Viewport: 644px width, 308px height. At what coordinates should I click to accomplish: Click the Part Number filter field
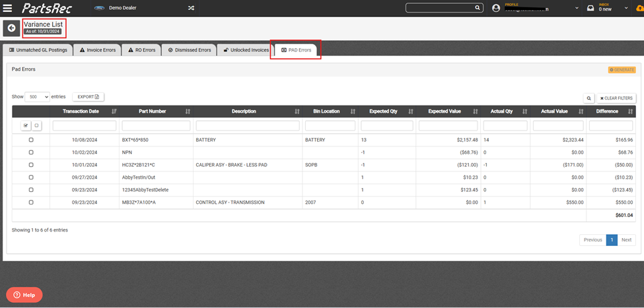click(x=156, y=125)
